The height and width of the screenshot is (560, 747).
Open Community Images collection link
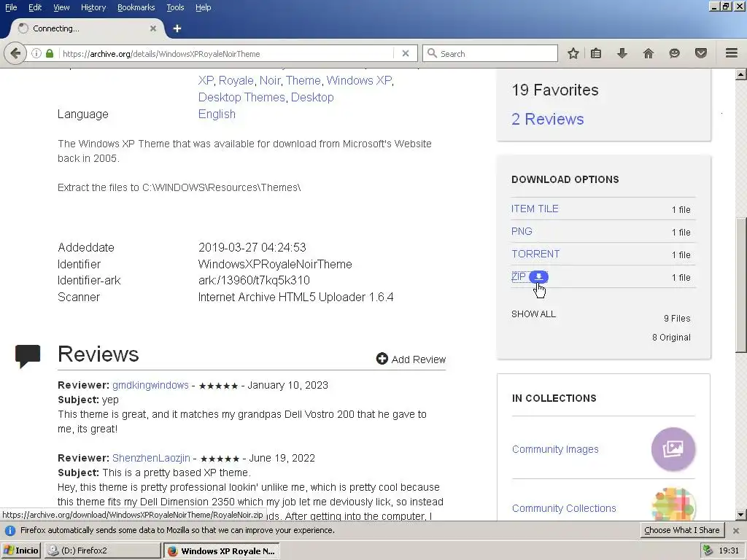coord(555,449)
